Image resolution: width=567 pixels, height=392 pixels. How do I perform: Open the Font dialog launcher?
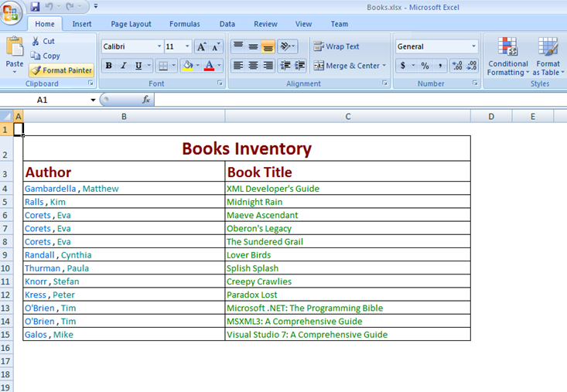[x=220, y=83]
